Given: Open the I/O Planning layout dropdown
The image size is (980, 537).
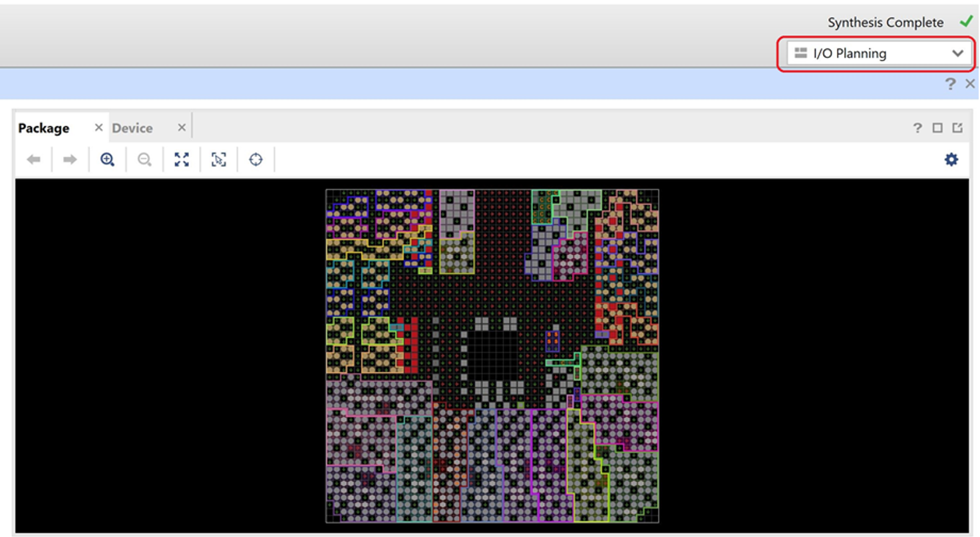Looking at the screenshot, I should 878,54.
